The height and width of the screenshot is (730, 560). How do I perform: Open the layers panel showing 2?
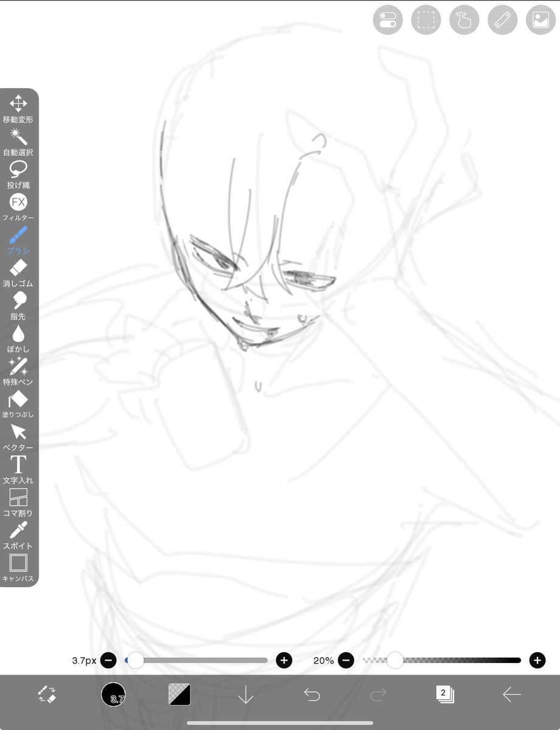[x=444, y=694]
